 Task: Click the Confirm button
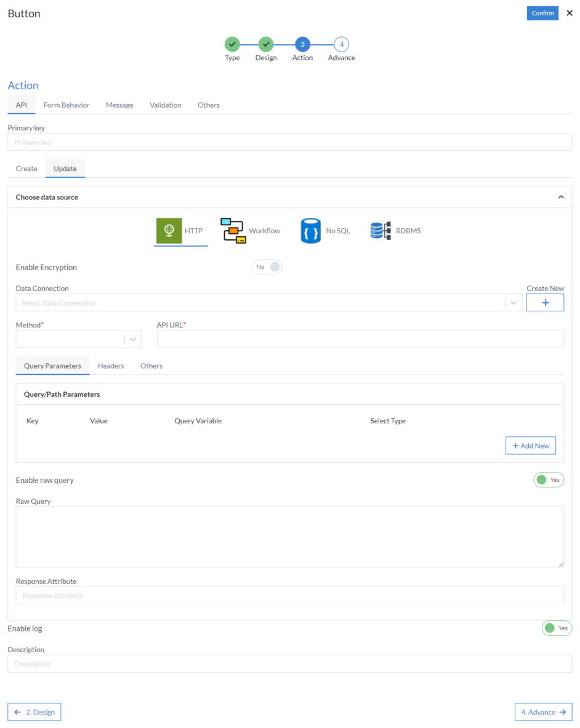(542, 13)
